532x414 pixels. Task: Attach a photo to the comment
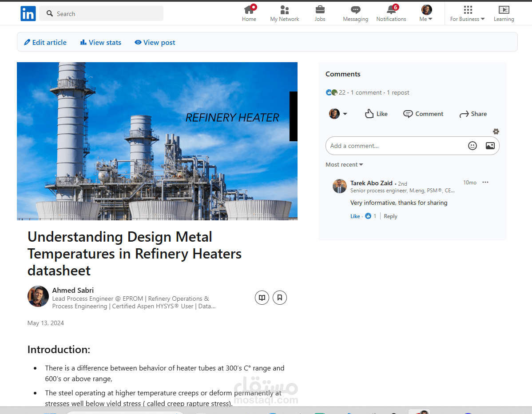pos(490,146)
